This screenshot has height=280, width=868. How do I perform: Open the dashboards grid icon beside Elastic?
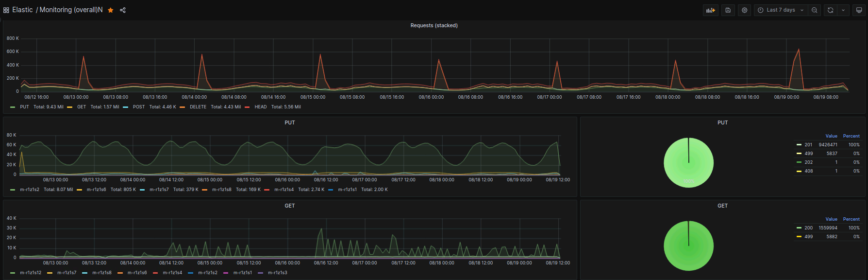(x=6, y=10)
